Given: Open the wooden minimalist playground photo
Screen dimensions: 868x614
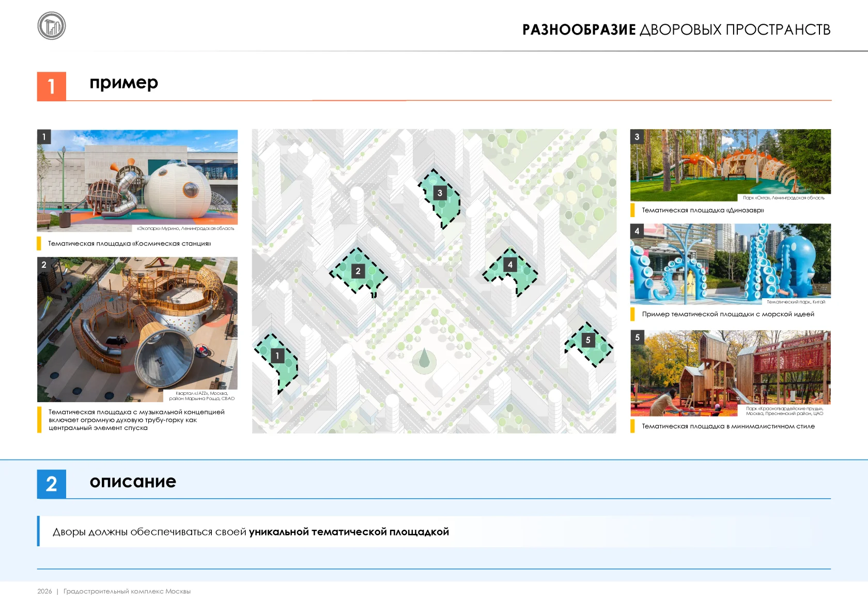Looking at the screenshot, I should click(x=731, y=373).
